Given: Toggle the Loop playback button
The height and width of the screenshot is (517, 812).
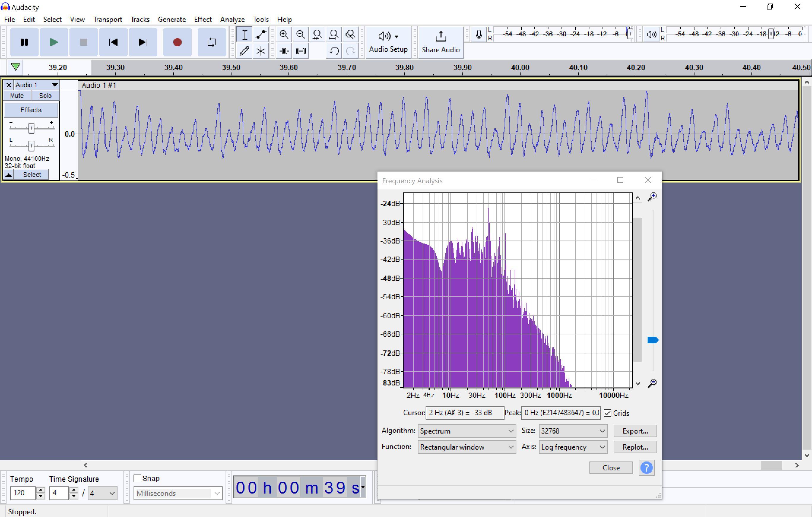Looking at the screenshot, I should coord(212,42).
